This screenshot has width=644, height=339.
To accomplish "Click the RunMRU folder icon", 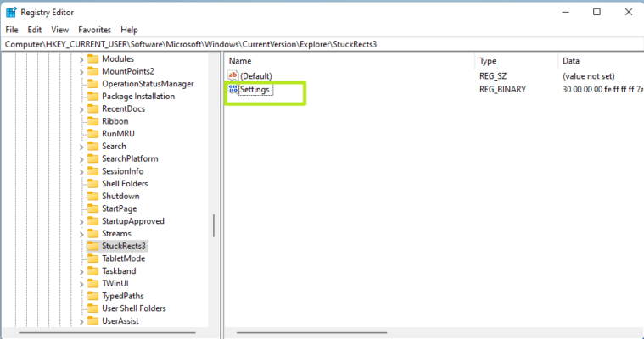I will pyautogui.click(x=93, y=134).
